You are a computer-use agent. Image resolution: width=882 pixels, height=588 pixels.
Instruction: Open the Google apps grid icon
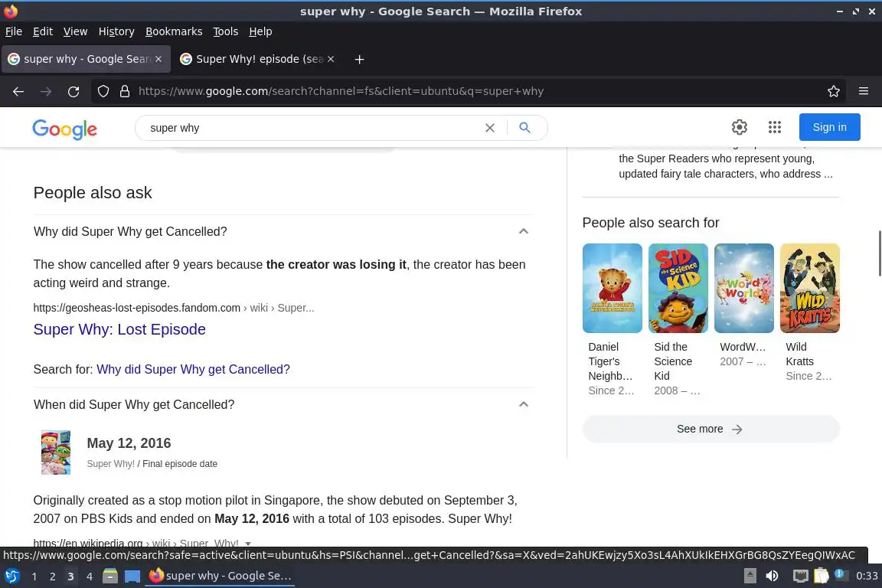[775, 127]
